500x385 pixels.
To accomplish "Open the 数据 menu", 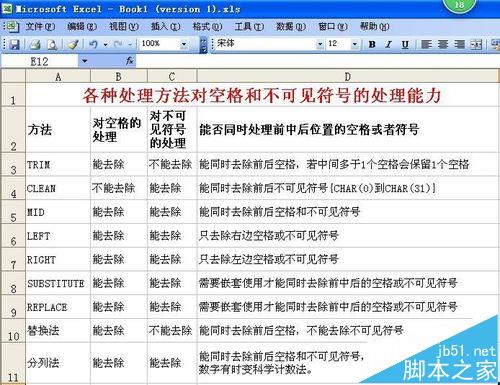I will 291,26.
